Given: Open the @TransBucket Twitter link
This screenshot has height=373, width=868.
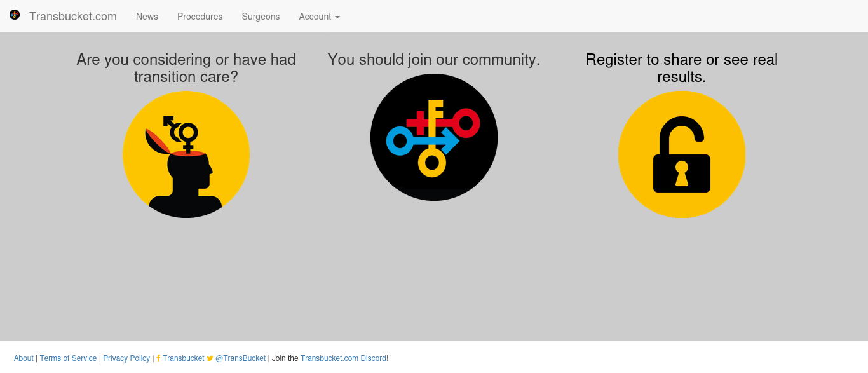Looking at the screenshot, I should [x=240, y=358].
